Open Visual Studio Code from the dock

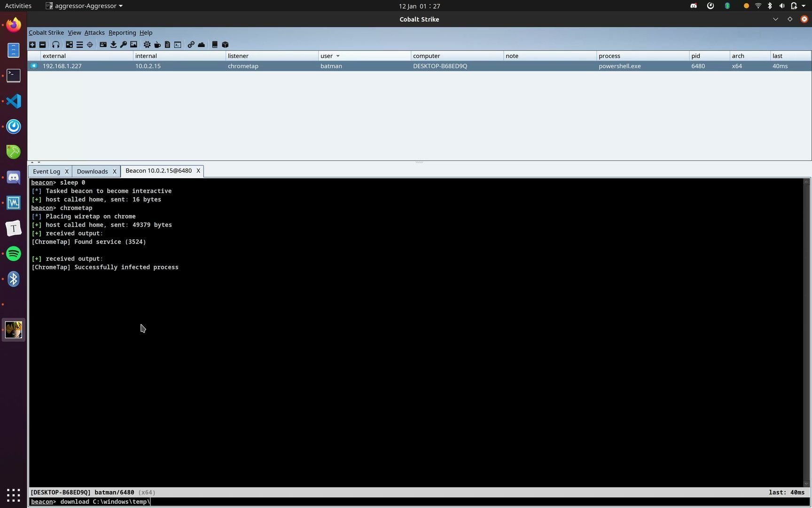pos(14,101)
